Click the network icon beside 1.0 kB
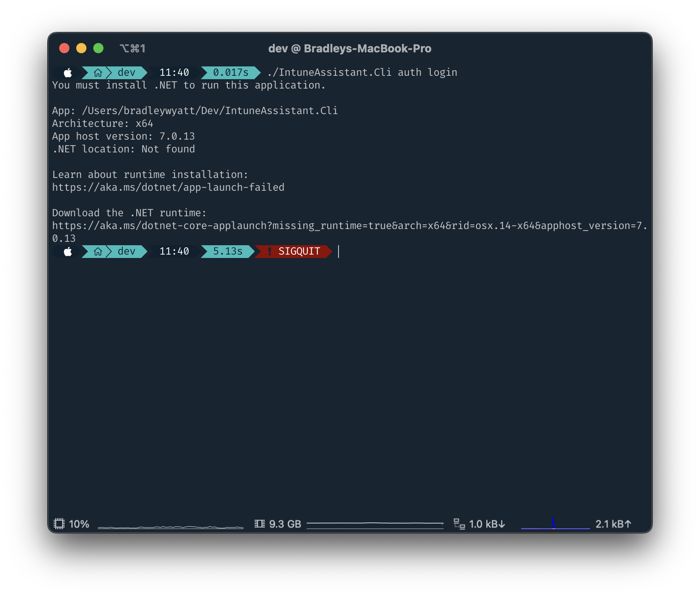Image resolution: width=700 pixels, height=596 pixels. pos(459,524)
